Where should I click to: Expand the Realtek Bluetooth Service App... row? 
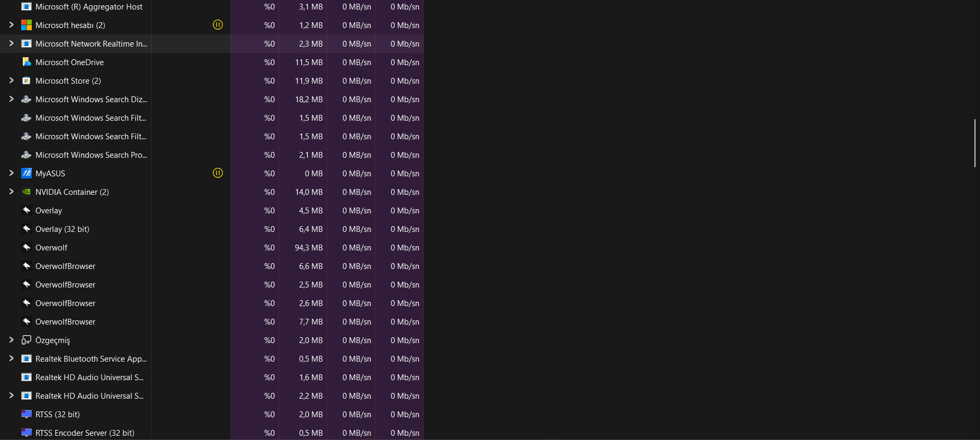tap(12, 358)
